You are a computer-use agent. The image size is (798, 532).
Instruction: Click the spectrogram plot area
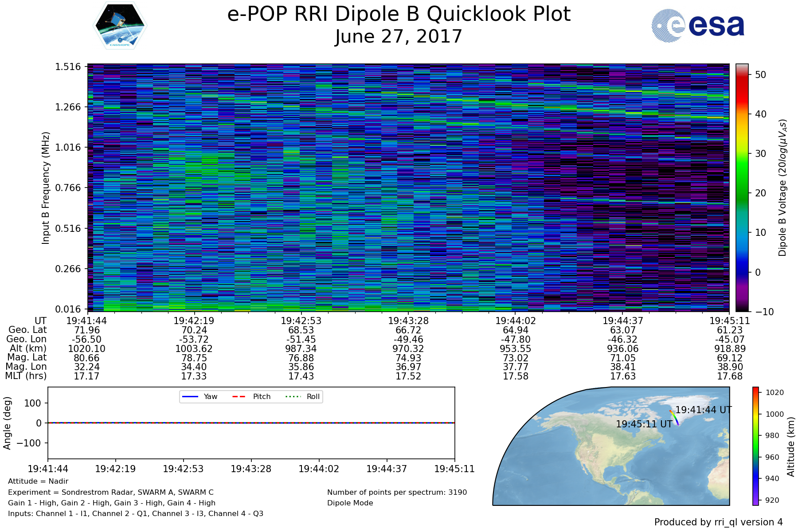pos(408,188)
